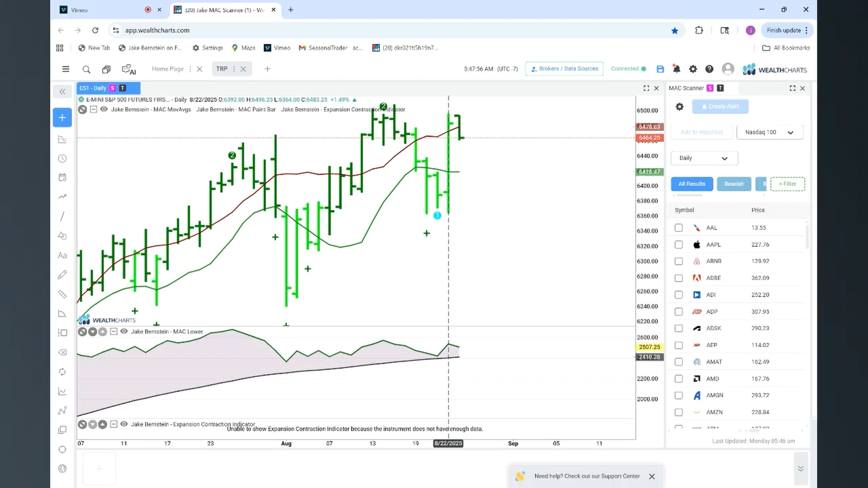The image size is (868, 488).
Task: Toggle visibility eye of Expansion Contraction Indicator
Action: tap(123, 424)
